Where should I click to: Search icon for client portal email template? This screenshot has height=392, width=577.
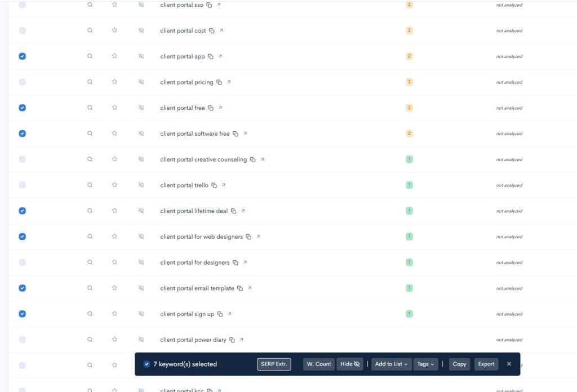point(90,288)
